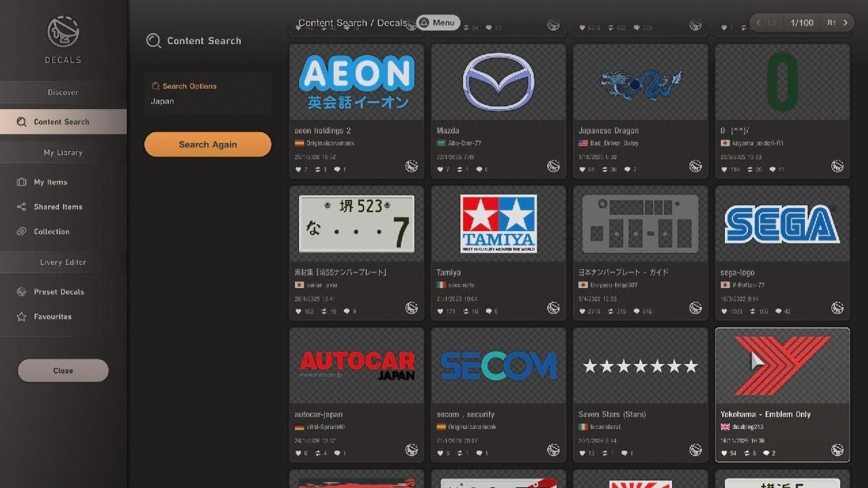Select the red Yokohama emblem thumbnail
The image size is (868, 488).
[x=783, y=366]
